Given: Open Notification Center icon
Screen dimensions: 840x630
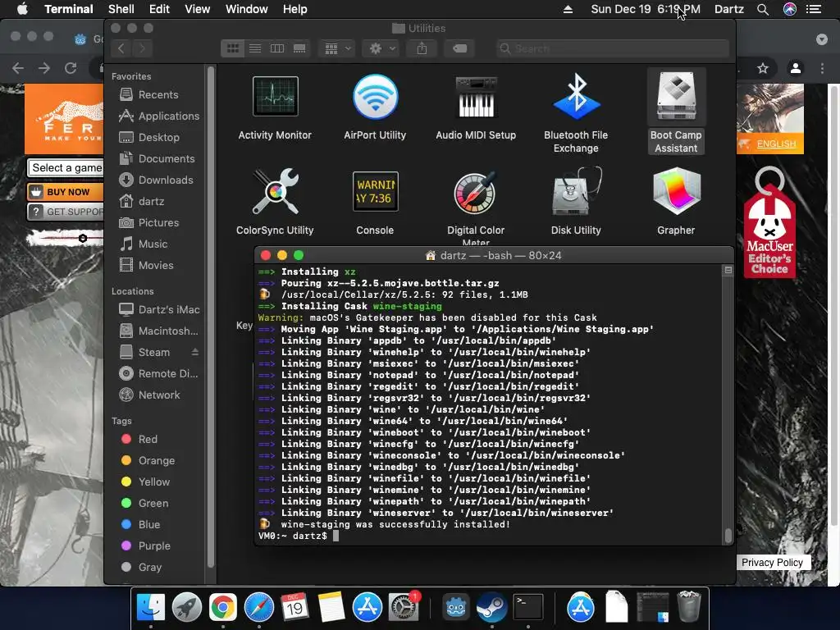Looking at the screenshot, I should click(x=814, y=9).
